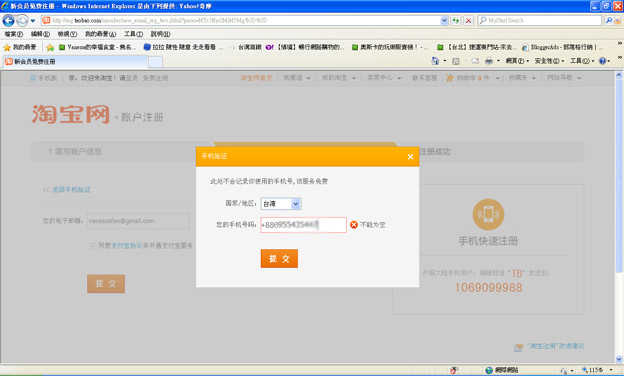Open the 我的淘宝 dropdown
This screenshot has height=376, width=624.
[339, 78]
